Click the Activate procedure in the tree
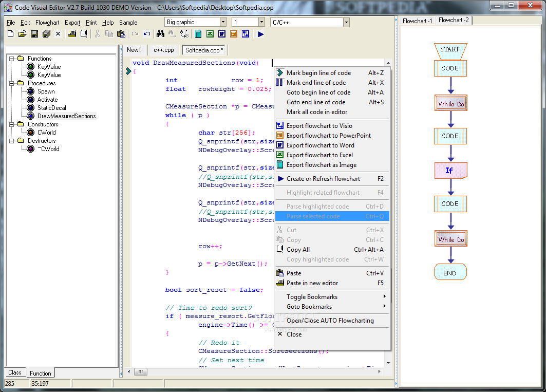Image resolution: width=546 pixels, height=392 pixels. point(47,100)
